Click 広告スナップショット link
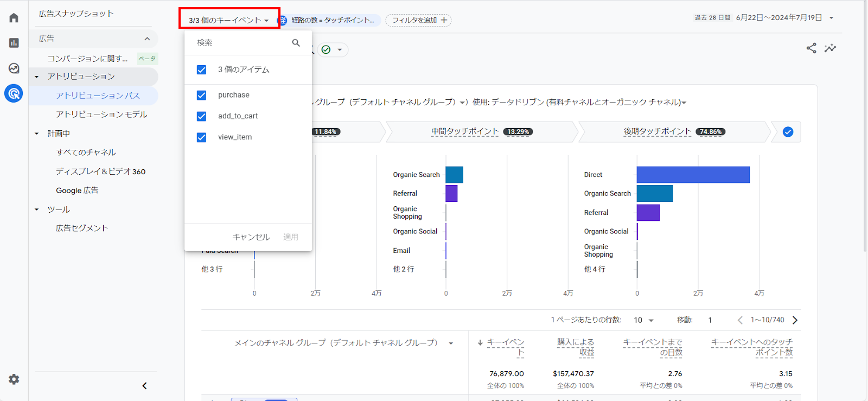 point(76,14)
